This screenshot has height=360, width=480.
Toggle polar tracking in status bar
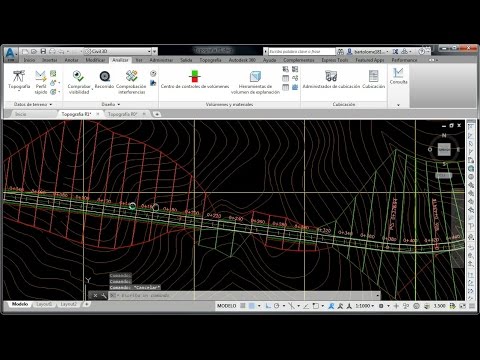coord(276,306)
